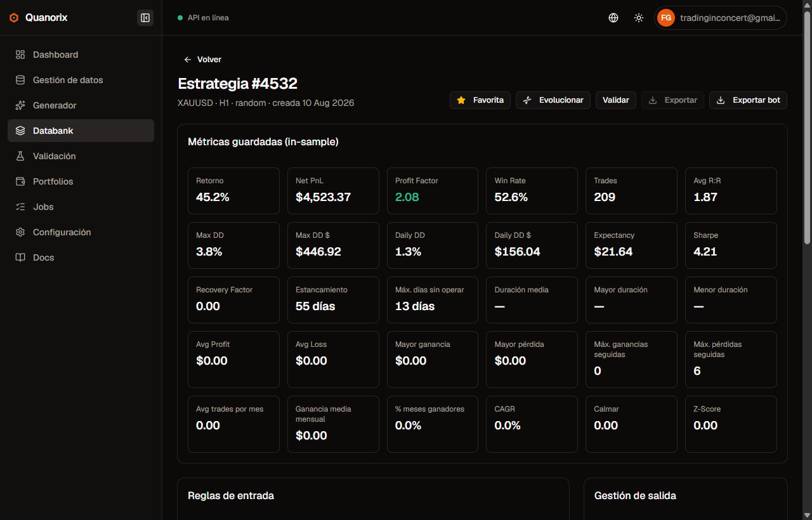Click the Gestión de salida heading
The width and height of the screenshot is (812, 520).
coord(635,496)
